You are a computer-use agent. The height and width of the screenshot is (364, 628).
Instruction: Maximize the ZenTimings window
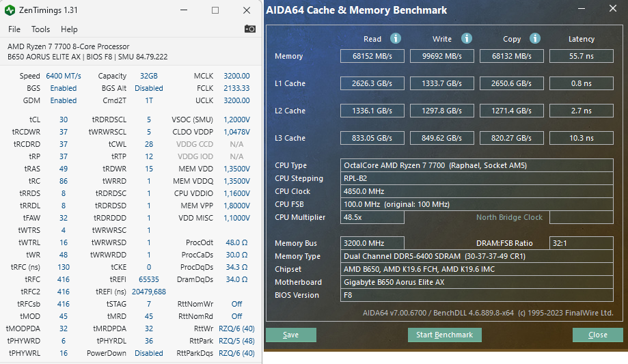click(215, 10)
